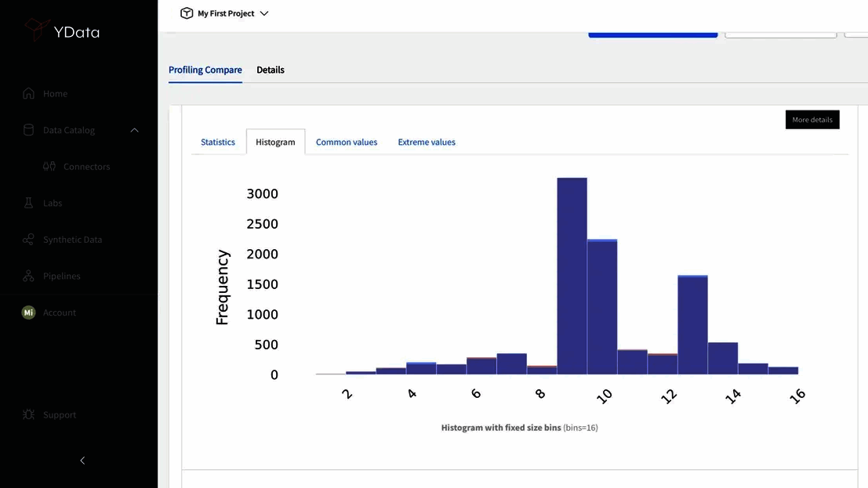Expand the My First Project dropdown
Image resolution: width=868 pixels, height=488 pixels.
tap(264, 13)
